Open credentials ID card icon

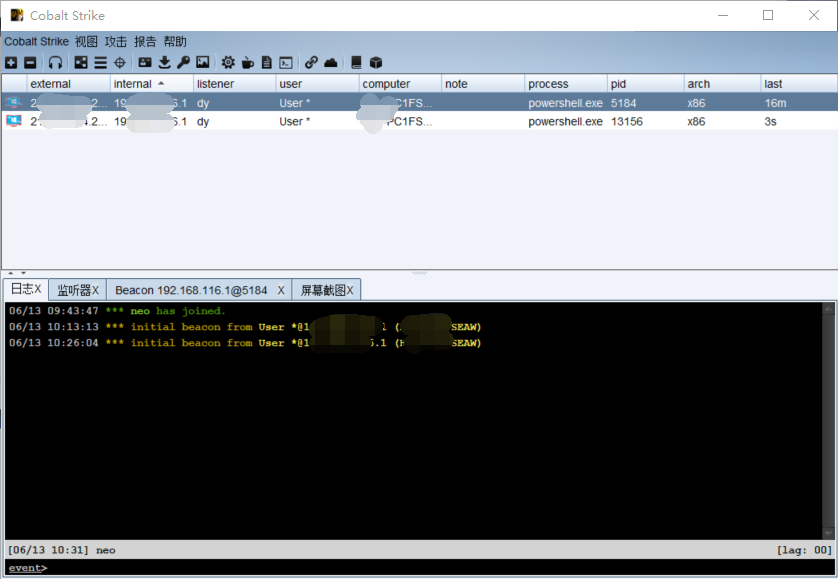pos(145,63)
